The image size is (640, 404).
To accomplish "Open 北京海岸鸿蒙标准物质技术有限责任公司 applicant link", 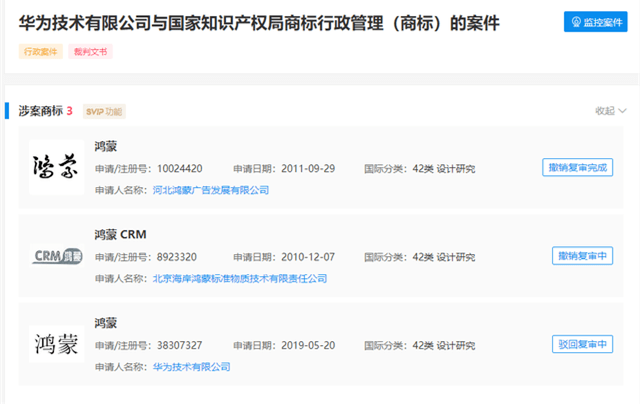I will click(x=240, y=279).
